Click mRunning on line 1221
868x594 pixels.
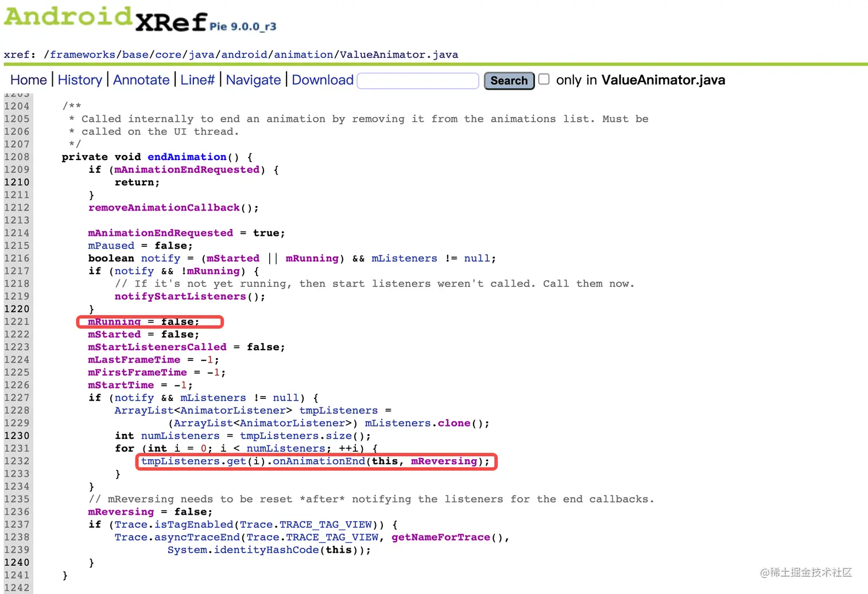click(x=114, y=321)
